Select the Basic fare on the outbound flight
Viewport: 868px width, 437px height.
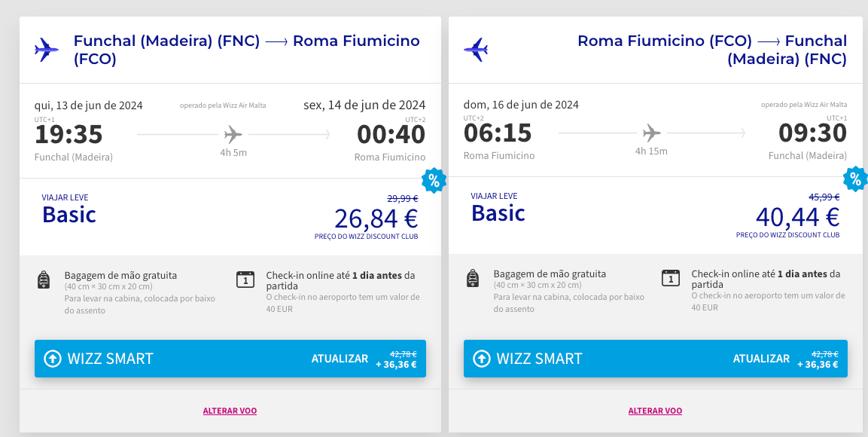point(69,214)
